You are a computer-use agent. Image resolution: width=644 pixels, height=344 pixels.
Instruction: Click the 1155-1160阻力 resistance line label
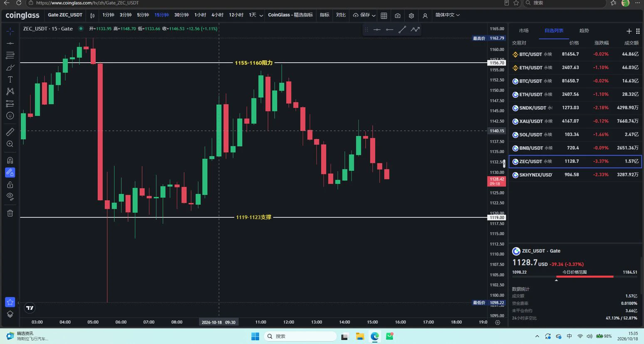(254, 63)
